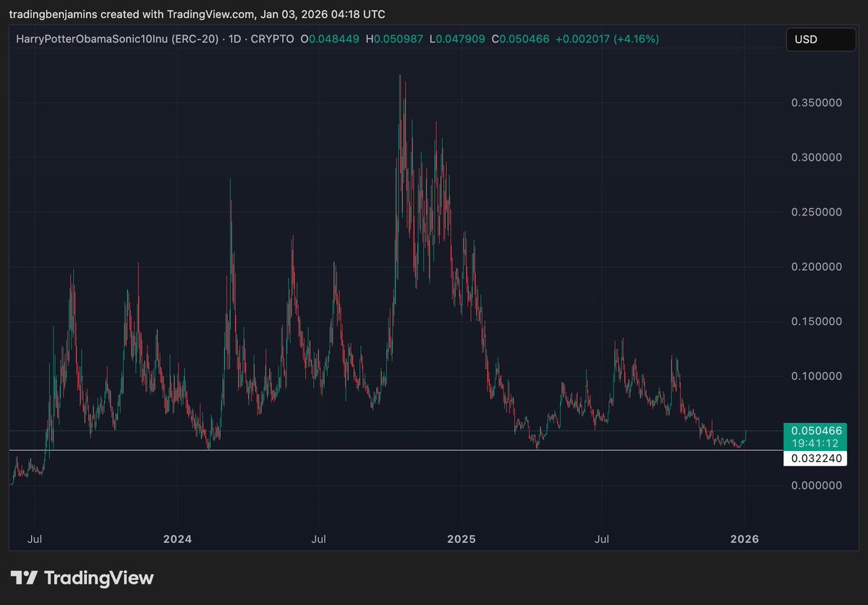Viewport: 868px width, 605px height.
Task: Open the USD currency selector
Action: pos(820,40)
